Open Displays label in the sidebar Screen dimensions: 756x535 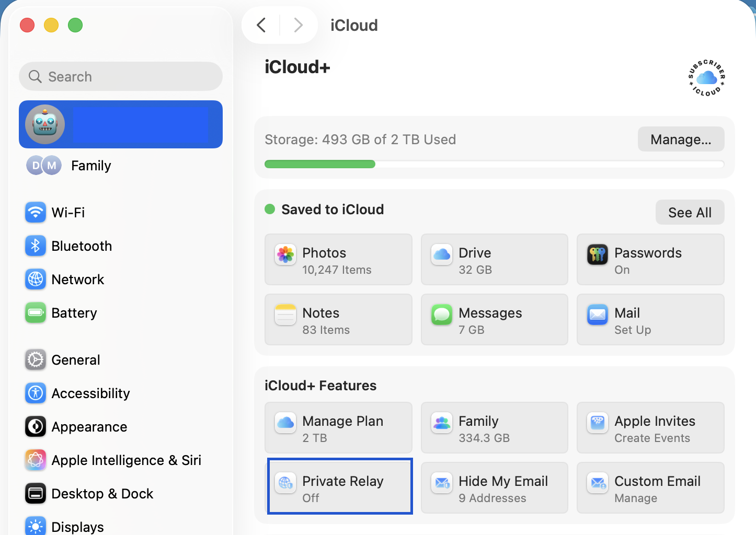pyautogui.click(x=78, y=527)
